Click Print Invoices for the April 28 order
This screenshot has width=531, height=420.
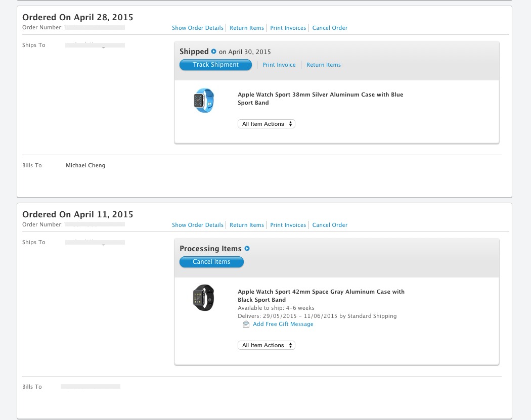pos(288,28)
